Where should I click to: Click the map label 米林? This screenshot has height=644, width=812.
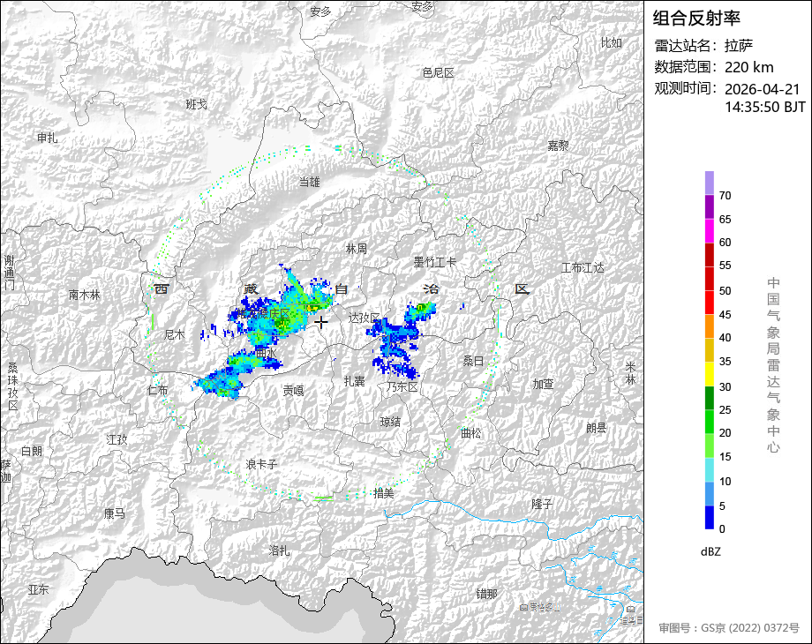630,373
